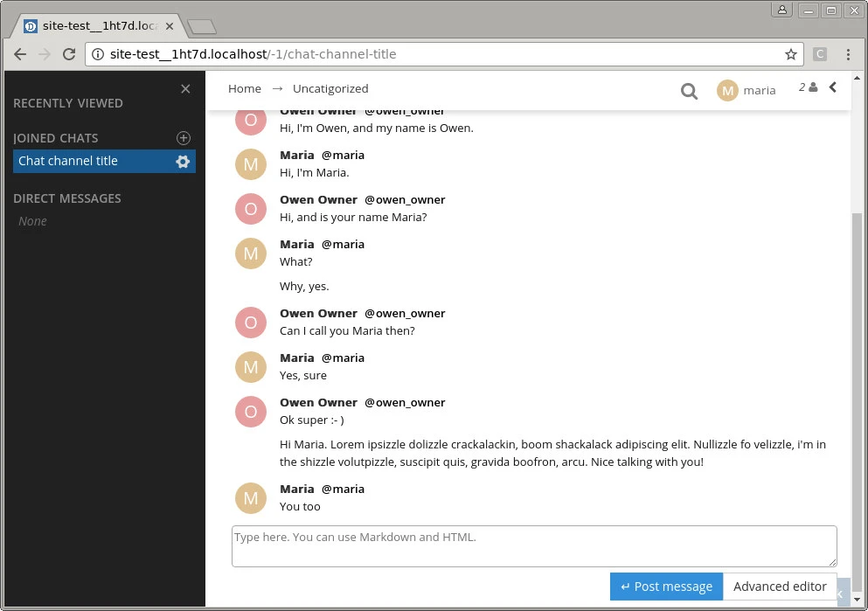Viewport: 868px width, 611px height.
Task: Click the maria username in the topbar
Action: pyautogui.click(x=759, y=90)
